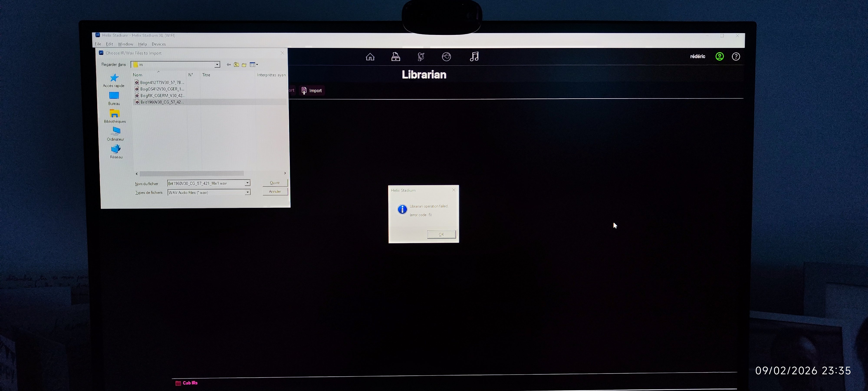
Task: Open the Devices menu
Action: (159, 44)
